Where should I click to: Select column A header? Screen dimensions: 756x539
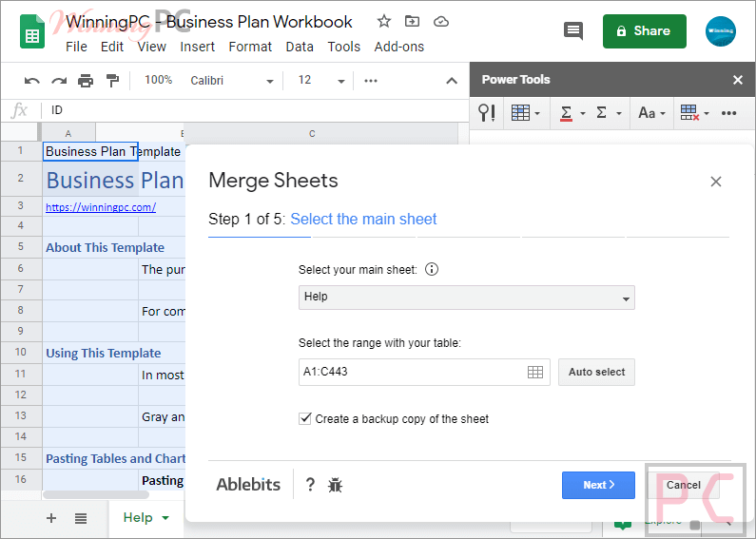click(x=68, y=133)
